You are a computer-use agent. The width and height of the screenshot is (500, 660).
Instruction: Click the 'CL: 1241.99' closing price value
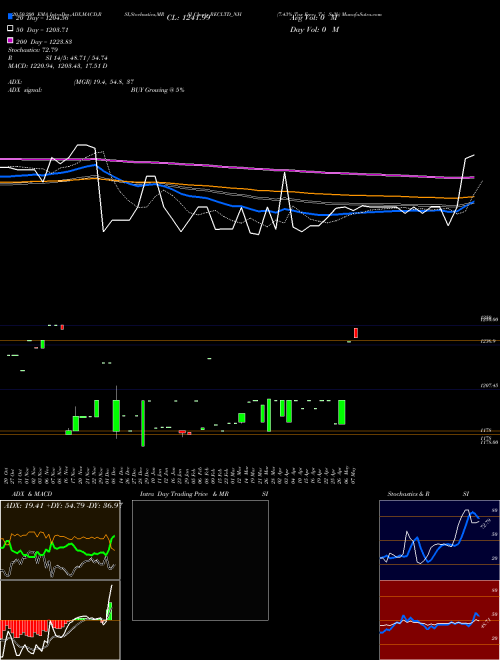coord(188,18)
